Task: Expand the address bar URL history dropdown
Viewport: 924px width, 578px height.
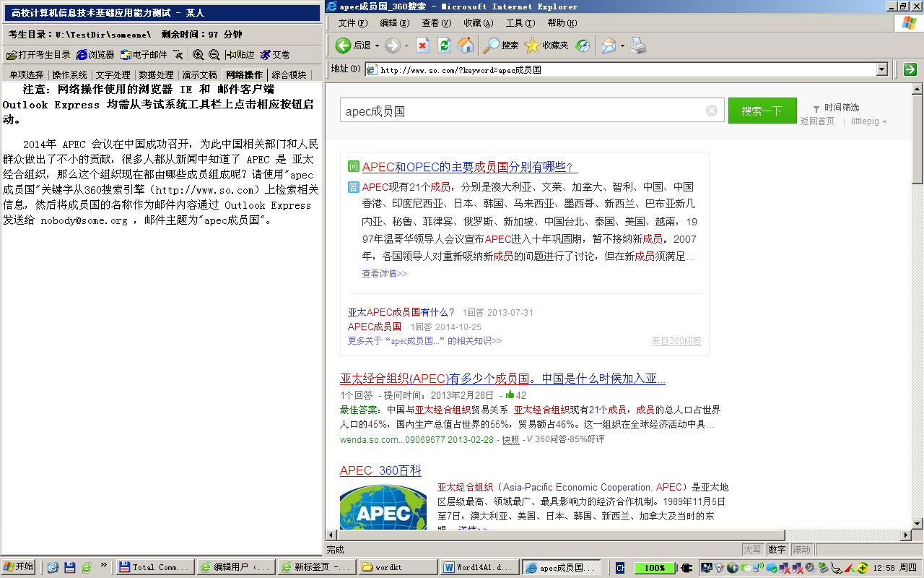Action: click(881, 69)
